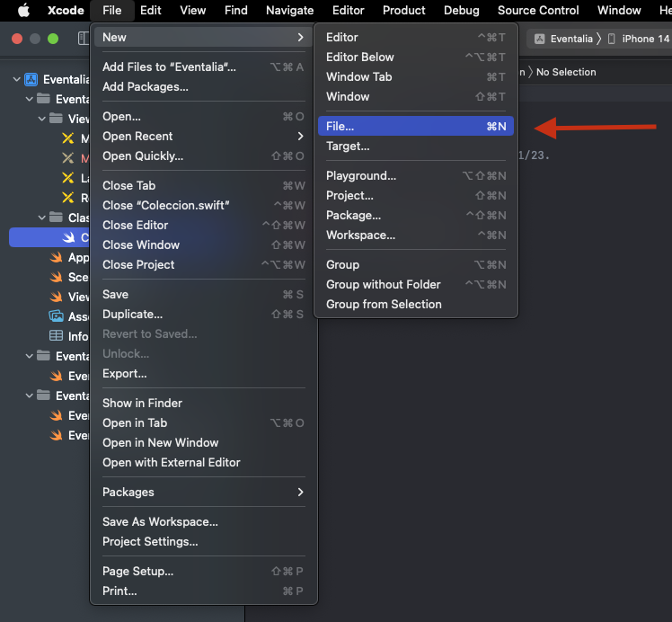This screenshot has width=672, height=622.
Task: Choose New > Editor Below
Action: click(x=416, y=57)
